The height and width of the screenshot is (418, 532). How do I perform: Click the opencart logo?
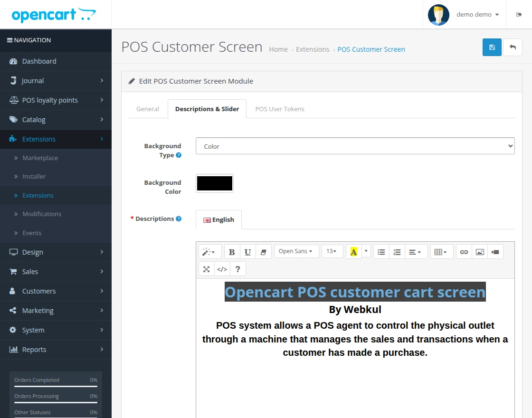click(x=54, y=15)
